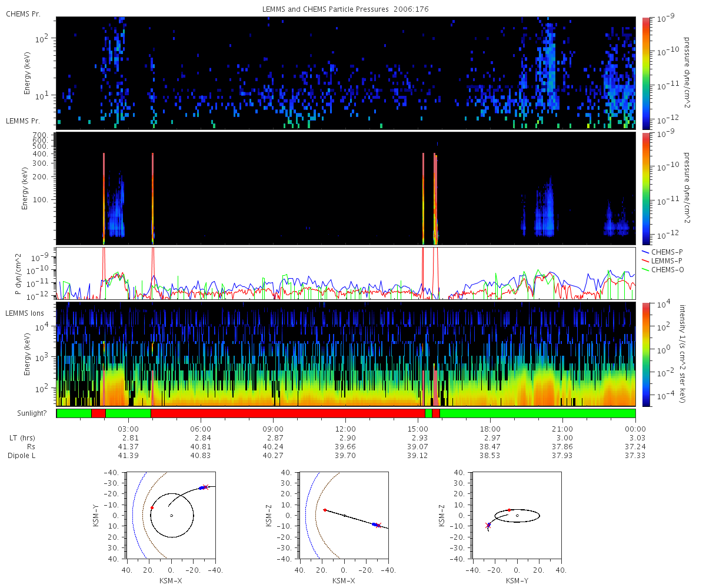The image size is (706, 588).
Task: Click the final long green Sunlight bar segment
Action: [x=537, y=413]
